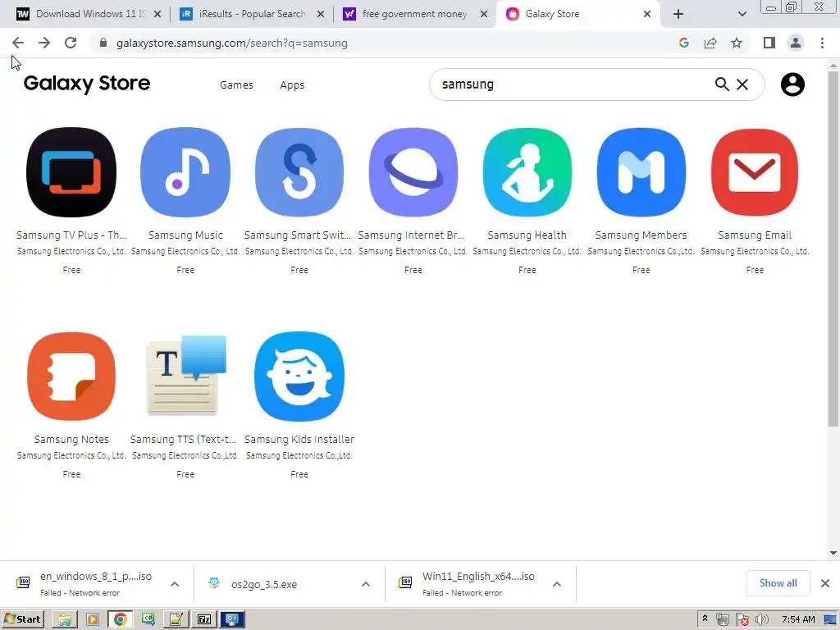
Task: Open the Apps menu
Action: 292,84
